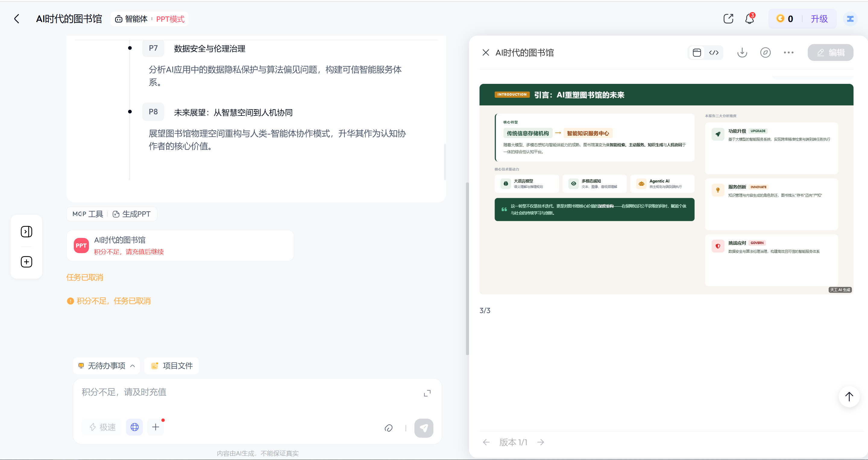
Task: Click the 服务创新 lightbulb icon
Action: pyautogui.click(x=718, y=190)
